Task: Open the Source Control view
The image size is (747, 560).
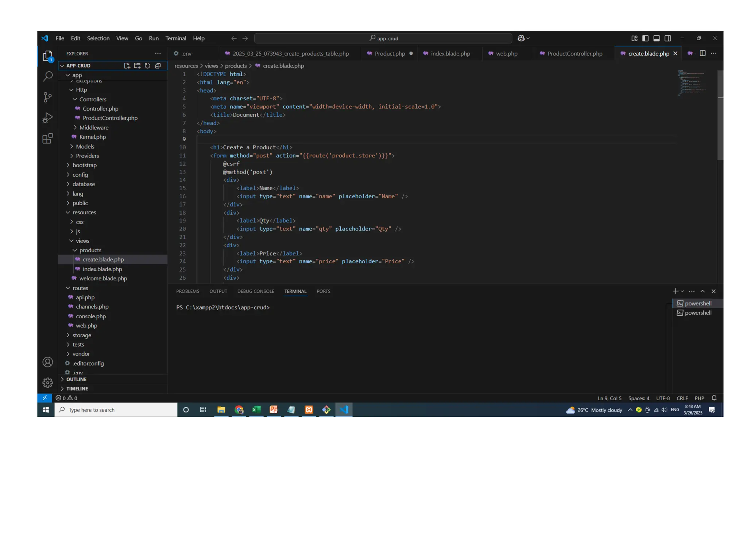Action: 47,97
